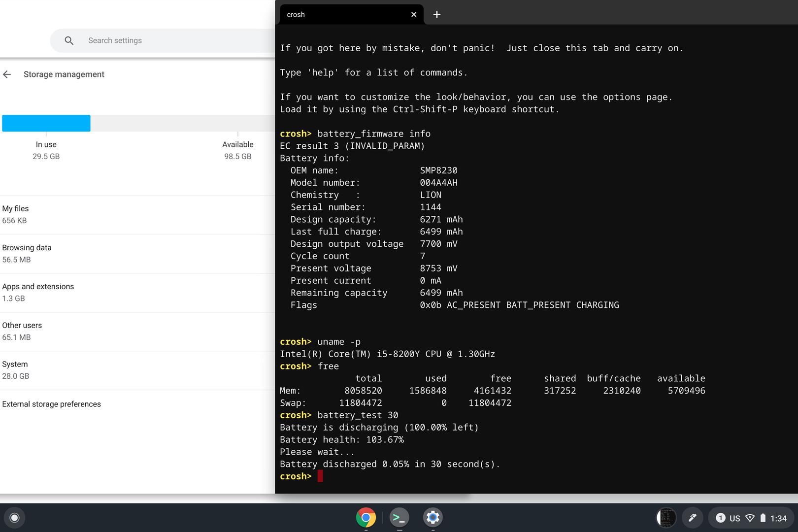Close the crosh tab

pyautogui.click(x=414, y=15)
